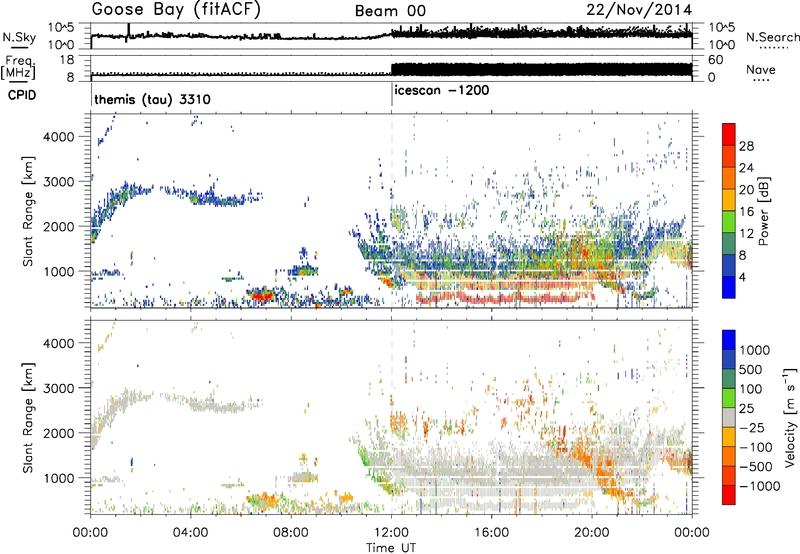Click the CPID change marker at 12:00
The image size is (800, 554).
tap(392, 95)
